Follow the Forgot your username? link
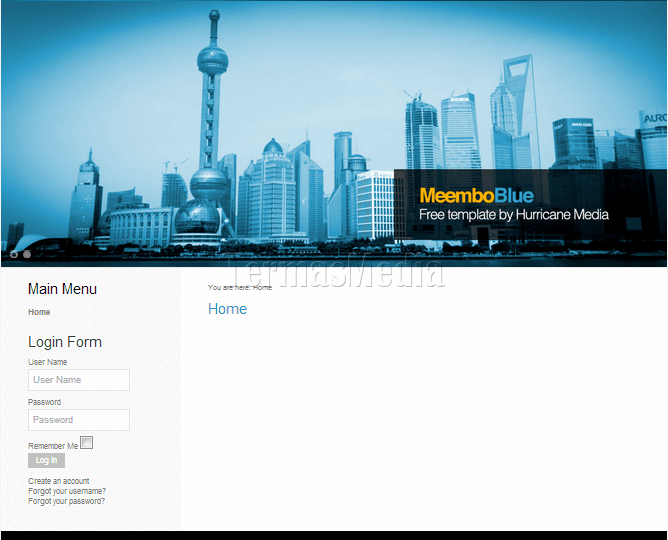The width and height of the screenshot is (668, 540). tap(67, 491)
